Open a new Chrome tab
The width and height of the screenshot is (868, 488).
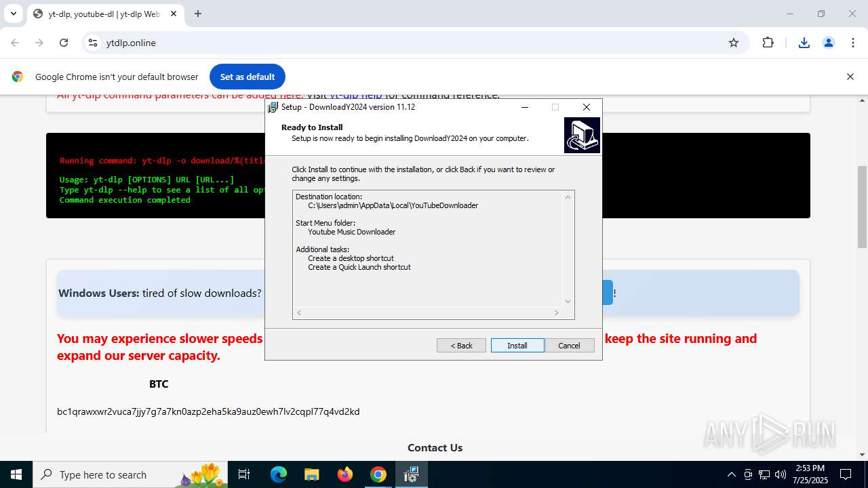click(198, 14)
